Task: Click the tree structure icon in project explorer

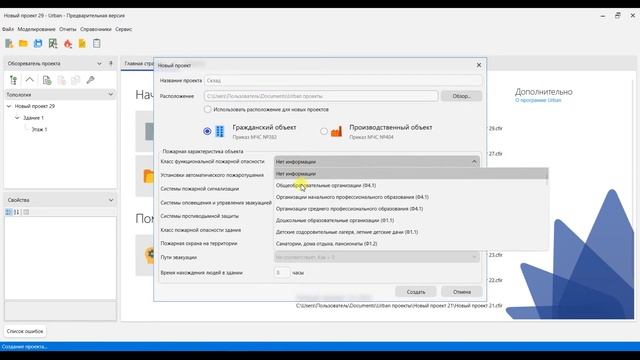Action: [x=13, y=80]
